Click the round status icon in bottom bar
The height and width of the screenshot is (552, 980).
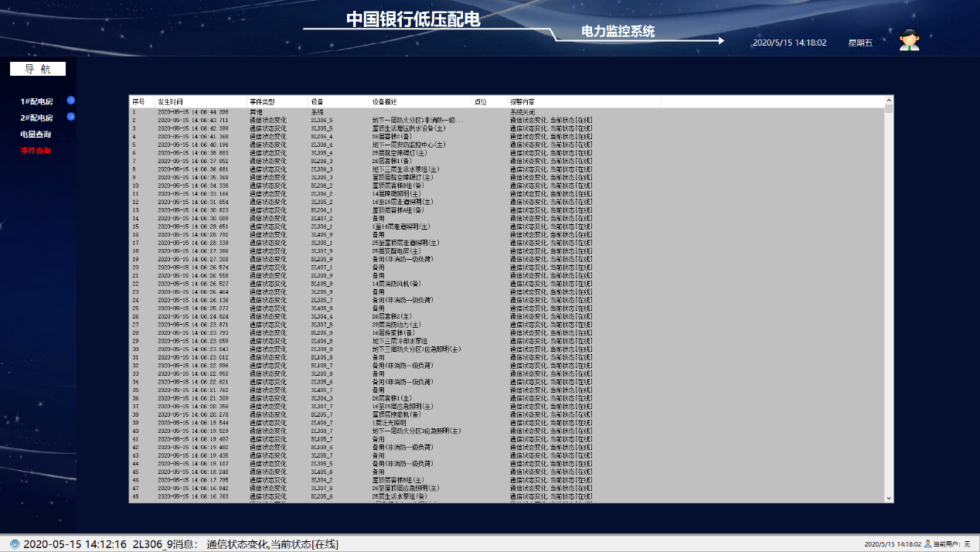pos(14,544)
